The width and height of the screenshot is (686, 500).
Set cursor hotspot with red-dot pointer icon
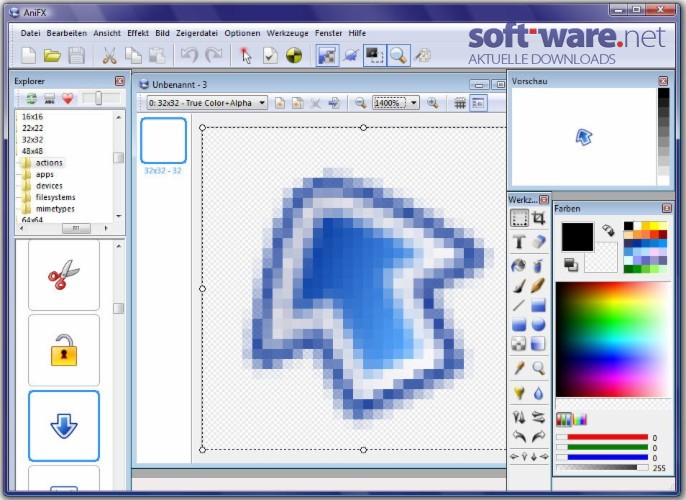point(246,56)
